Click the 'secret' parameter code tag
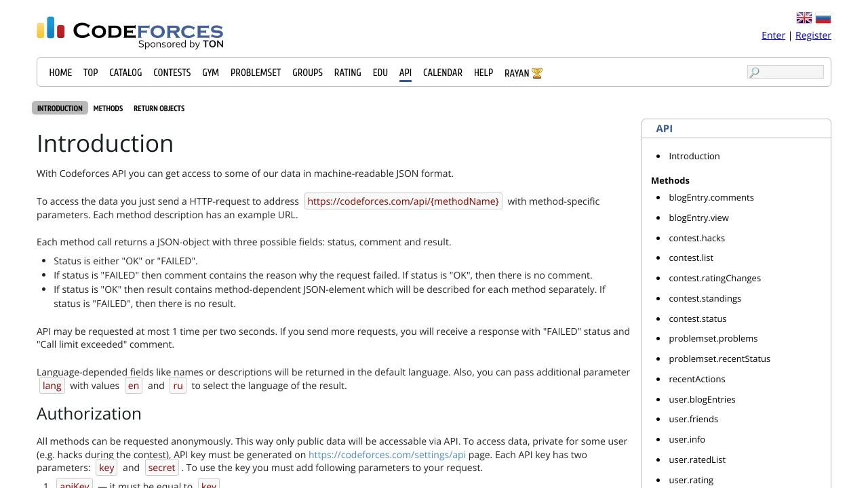868x488 pixels. [162, 468]
